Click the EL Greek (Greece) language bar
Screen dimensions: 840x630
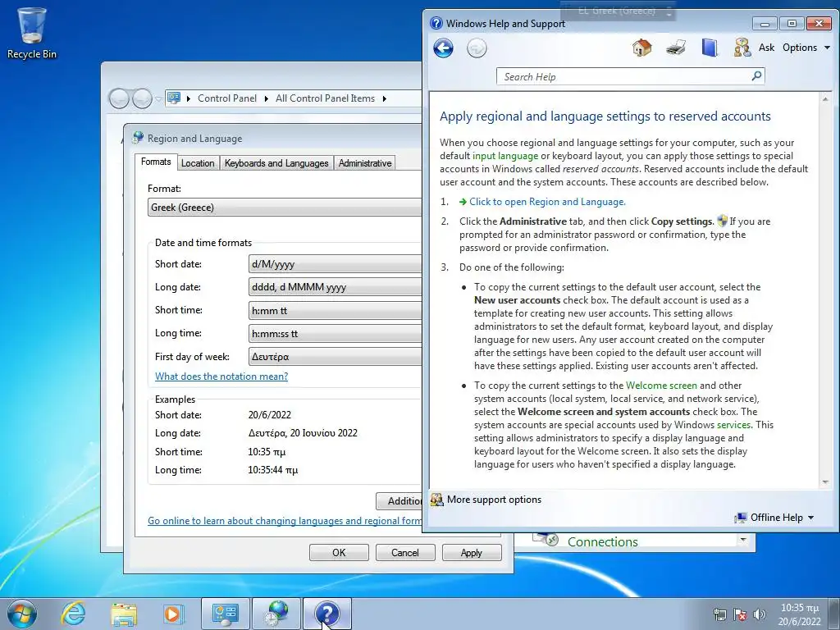(618, 11)
